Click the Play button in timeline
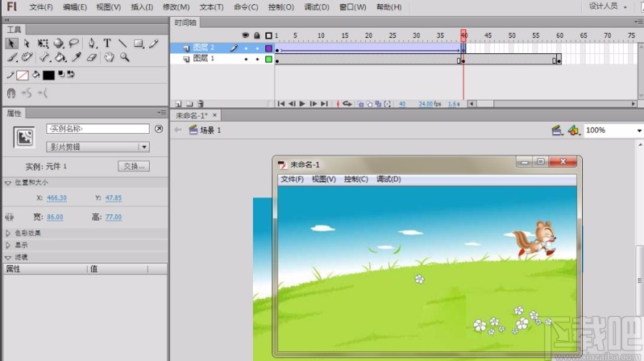The width and height of the screenshot is (644, 361). coord(302,104)
